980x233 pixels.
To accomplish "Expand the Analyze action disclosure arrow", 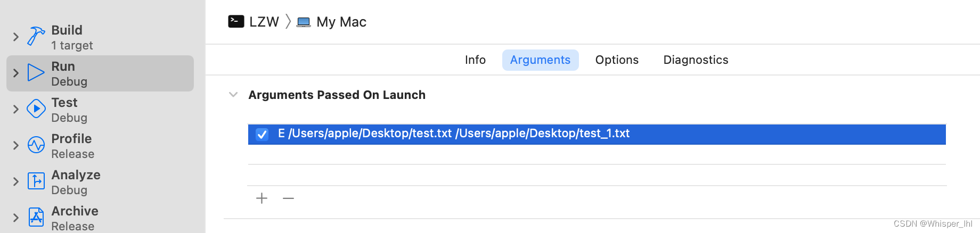I will click(15, 181).
